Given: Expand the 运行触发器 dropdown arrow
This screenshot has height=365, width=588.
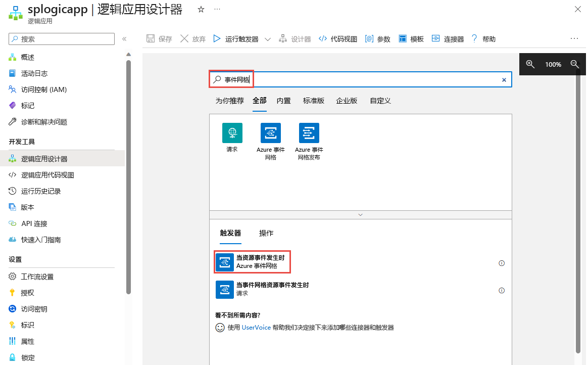Looking at the screenshot, I should (268, 38).
